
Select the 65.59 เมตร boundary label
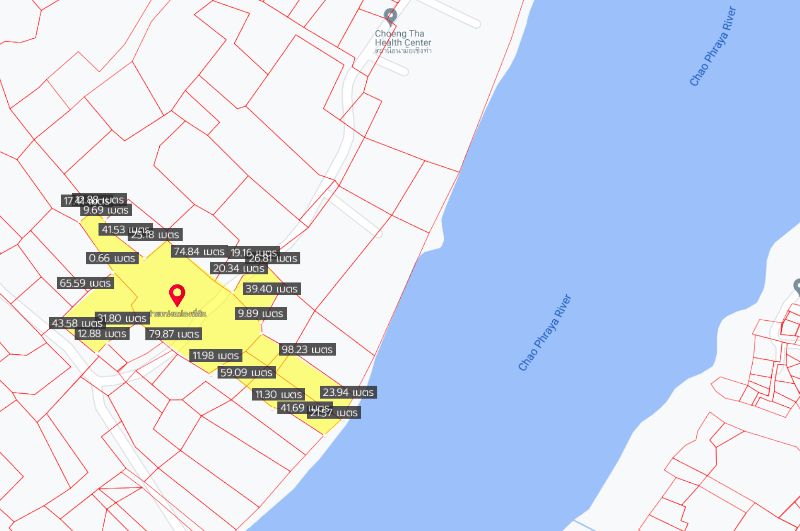coord(86,283)
